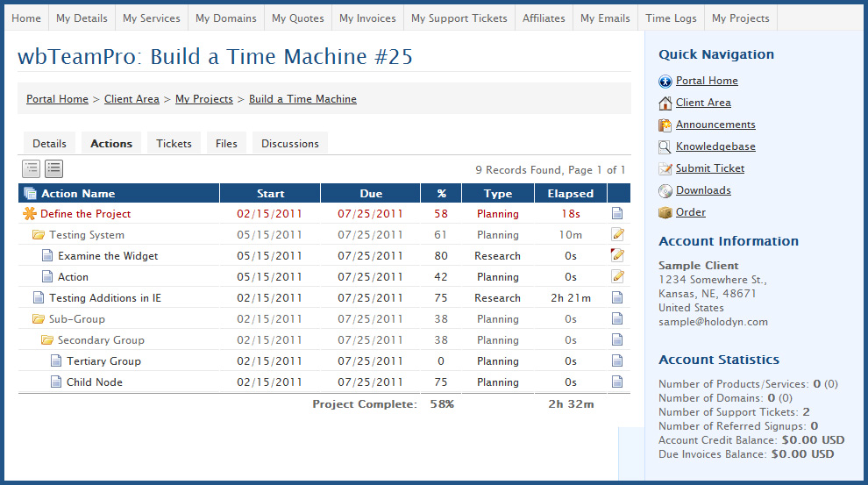Click the collapse-all list view icon
Image resolution: width=868 pixels, height=485 pixels.
tap(32, 169)
